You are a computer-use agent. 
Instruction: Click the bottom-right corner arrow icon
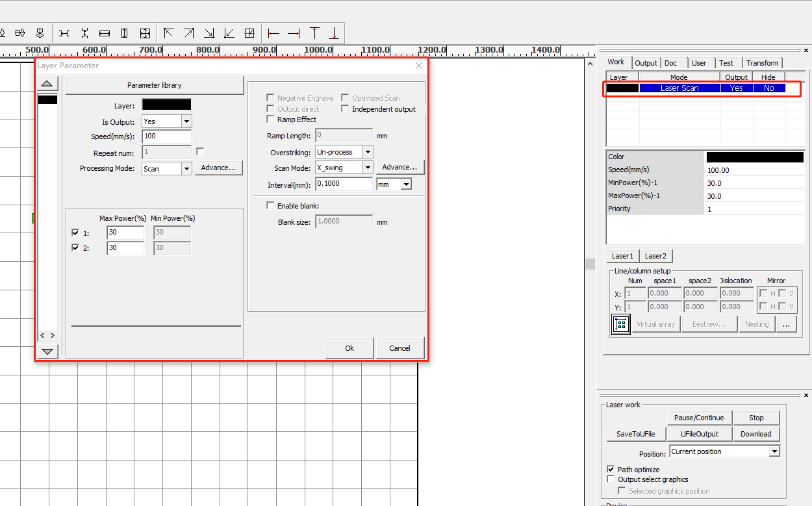209,33
